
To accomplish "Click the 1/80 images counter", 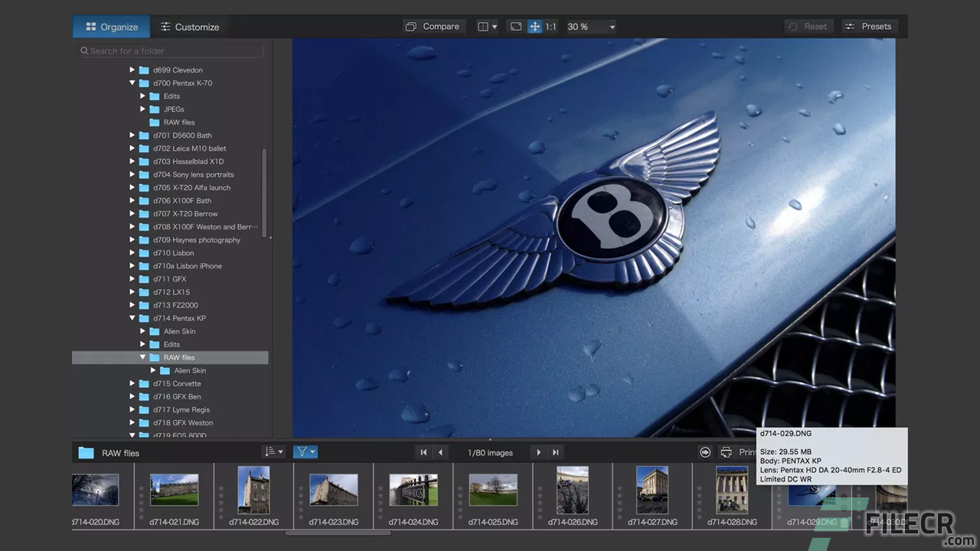I will (490, 453).
